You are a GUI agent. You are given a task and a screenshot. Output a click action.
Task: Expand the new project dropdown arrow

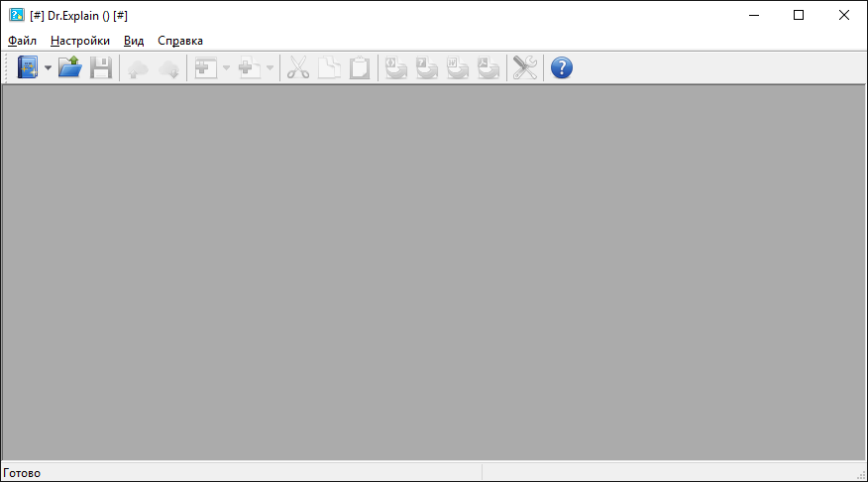click(48, 68)
